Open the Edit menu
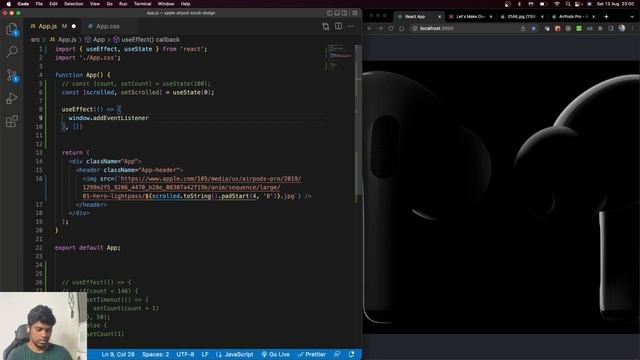The height and width of the screenshot is (360, 640). [x=53, y=4]
